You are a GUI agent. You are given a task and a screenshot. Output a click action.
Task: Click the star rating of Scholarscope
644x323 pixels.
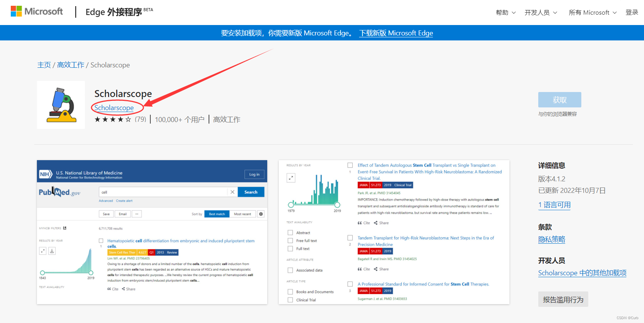(113, 120)
